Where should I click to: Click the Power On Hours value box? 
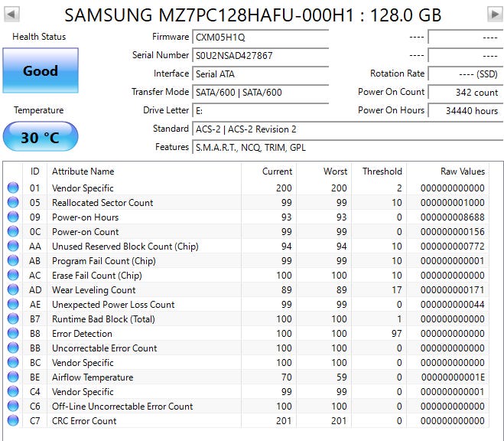pyautogui.click(x=466, y=111)
